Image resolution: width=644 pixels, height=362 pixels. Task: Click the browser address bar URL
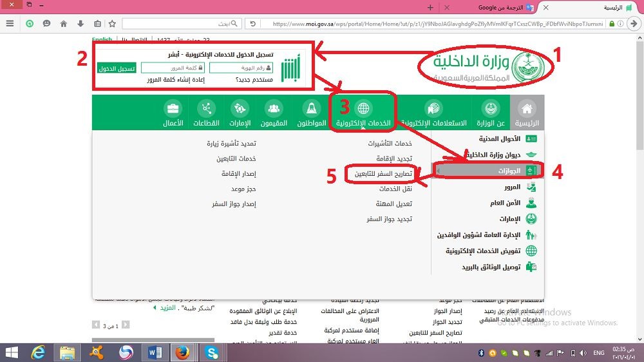pyautogui.click(x=437, y=24)
